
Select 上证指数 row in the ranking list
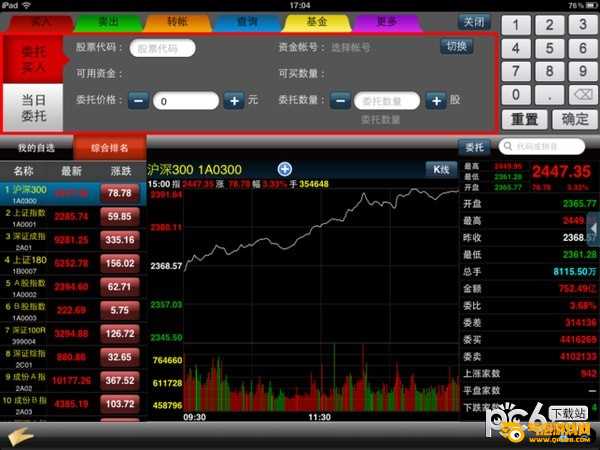[70, 217]
